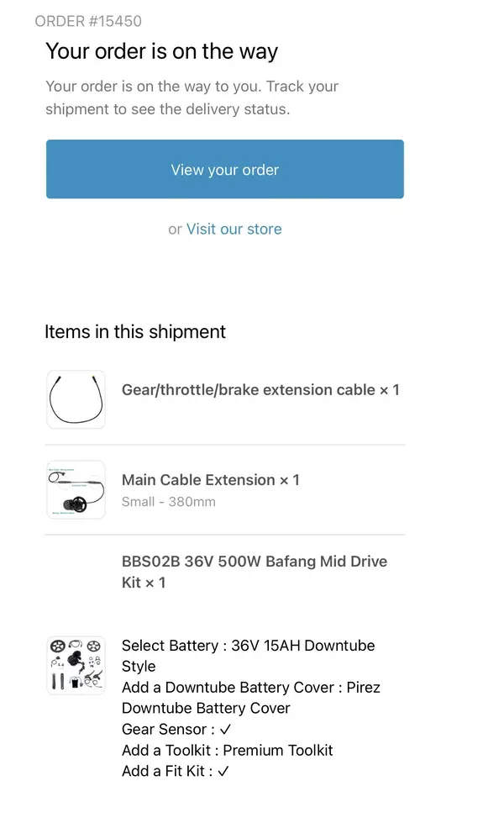Viewport: 504px width, 818px height.
Task: Click the Your order is on the way heading
Action: tap(161, 51)
